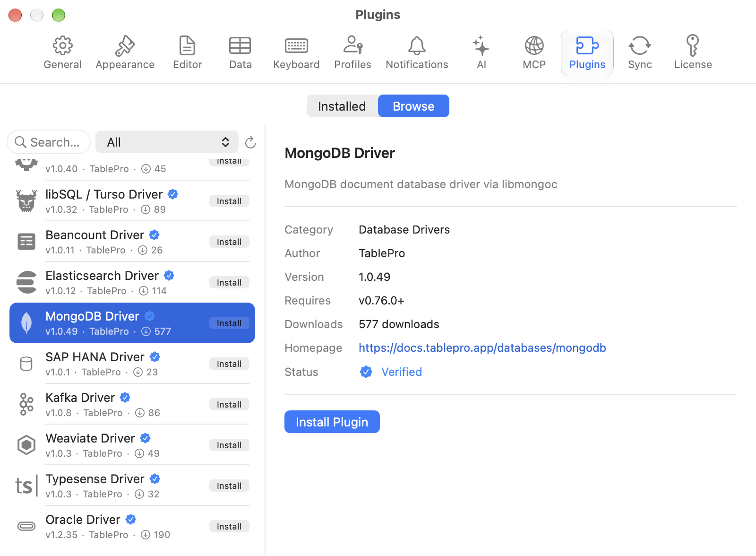The width and height of the screenshot is (756, 556).
Task: Open the Data settings pane
Action: click(240, 53)
